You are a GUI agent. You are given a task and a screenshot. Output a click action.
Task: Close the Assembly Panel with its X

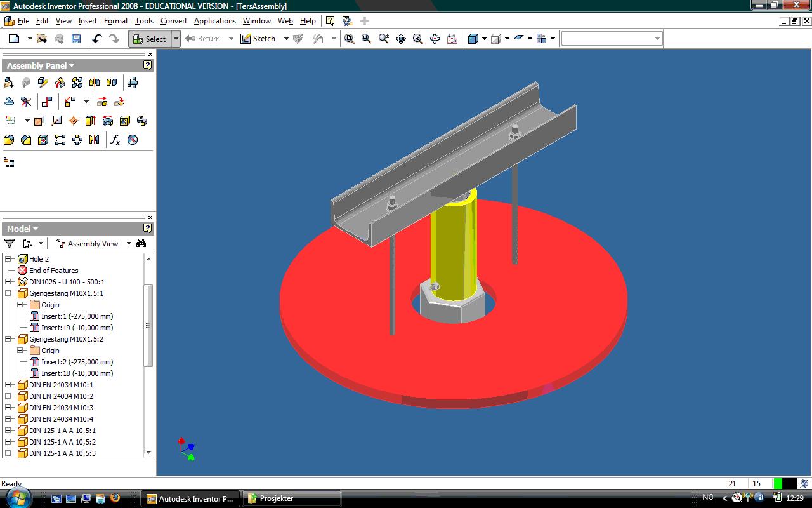tap(150, 55)
